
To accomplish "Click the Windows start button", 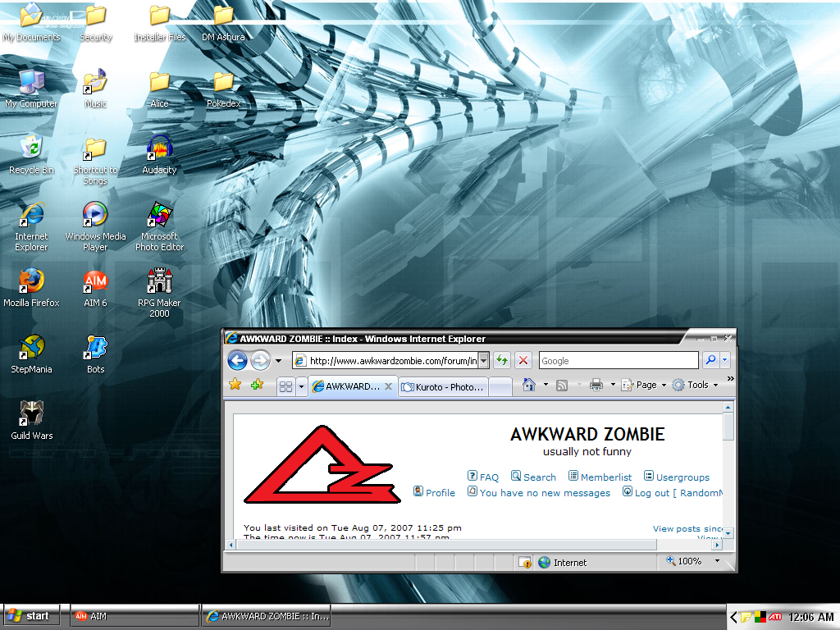I will [x=31, y=616].
